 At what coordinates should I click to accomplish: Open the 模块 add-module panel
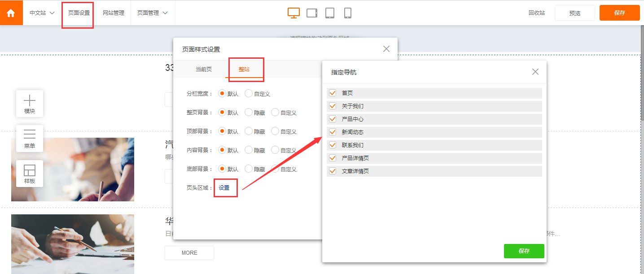30,104
